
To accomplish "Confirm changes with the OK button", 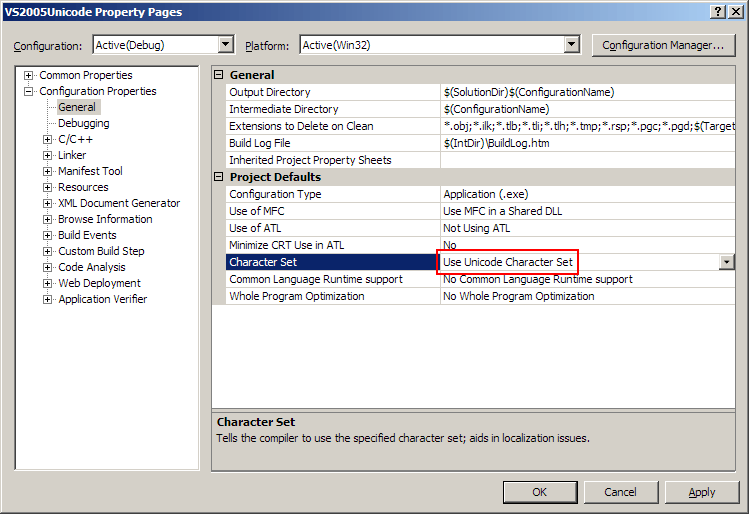I will [x=540, y=492].
